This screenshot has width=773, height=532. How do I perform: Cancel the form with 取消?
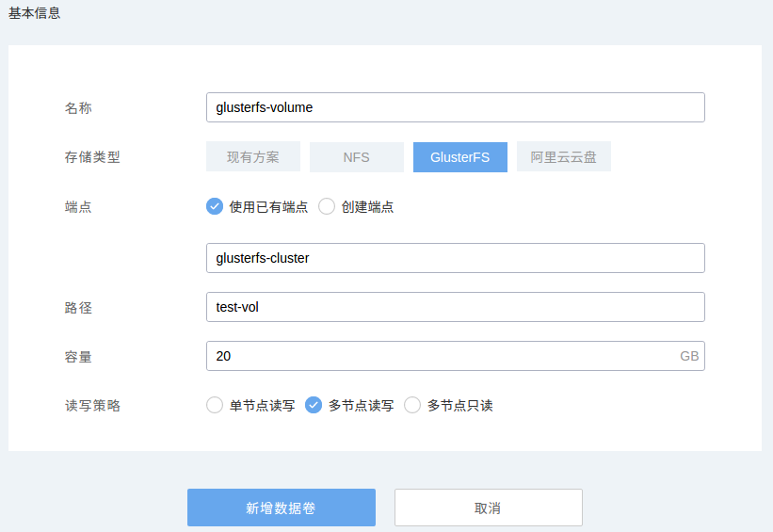(488, 508)
